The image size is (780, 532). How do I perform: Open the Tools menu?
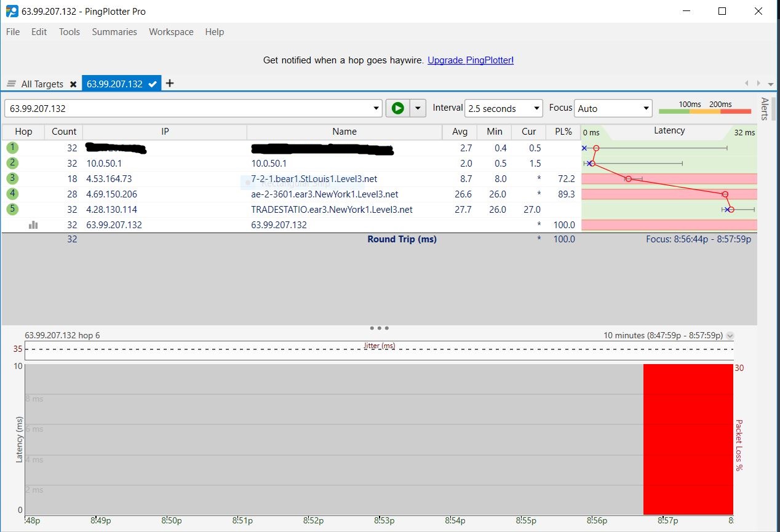coord(70,32)
